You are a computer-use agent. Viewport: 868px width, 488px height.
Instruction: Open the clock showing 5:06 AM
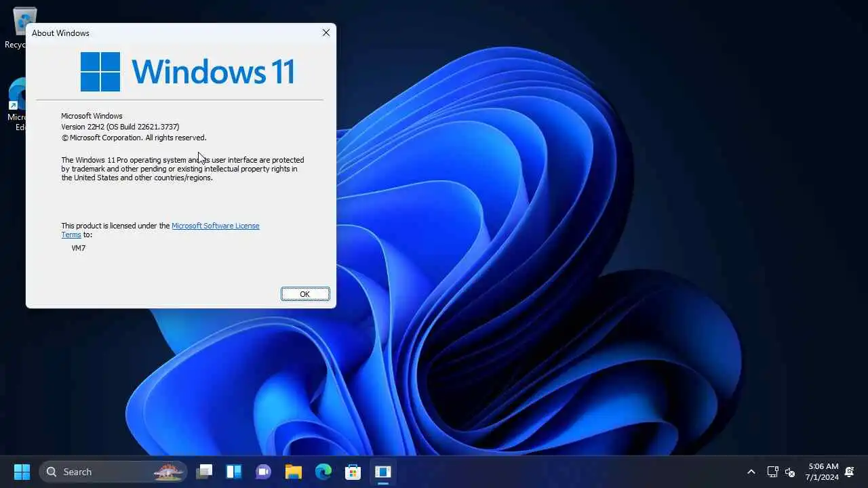(823, 472)
